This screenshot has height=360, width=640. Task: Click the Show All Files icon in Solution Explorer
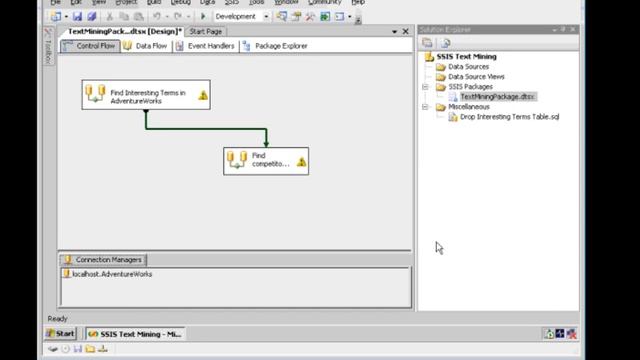click(x=445, y=43)
